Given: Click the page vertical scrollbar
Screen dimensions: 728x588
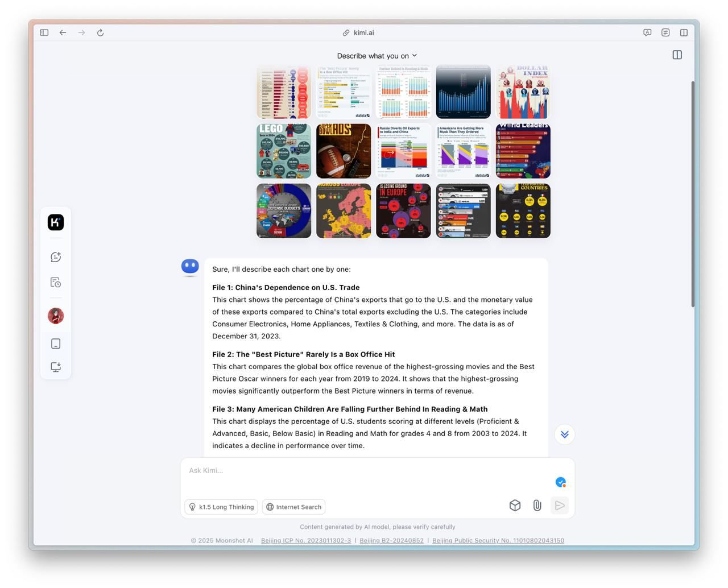Looking at the screenshot, I should [692, 193].
